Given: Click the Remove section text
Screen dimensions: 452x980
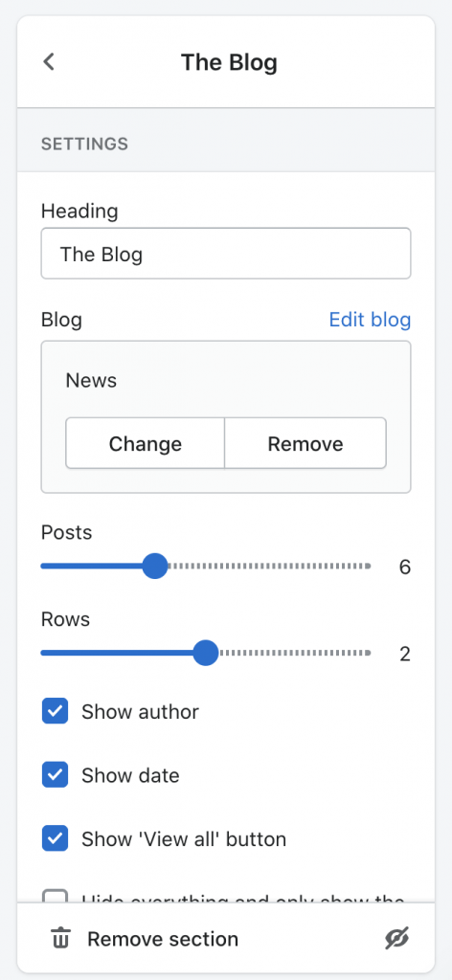Looking at the screenshot, I should coord(163,939).
